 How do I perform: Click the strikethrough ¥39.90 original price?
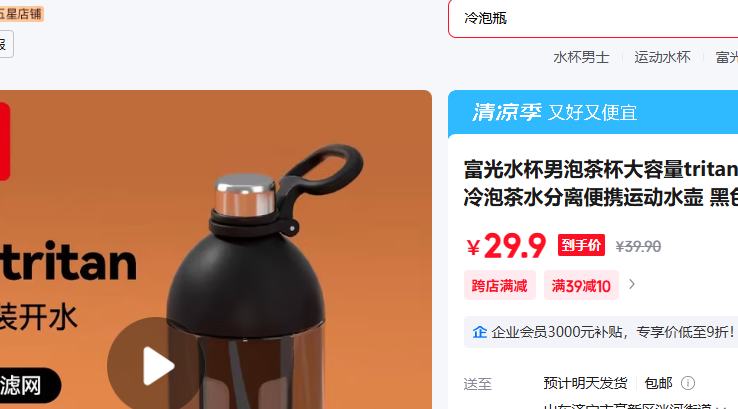pyautogui.click(x=638, y=246)
